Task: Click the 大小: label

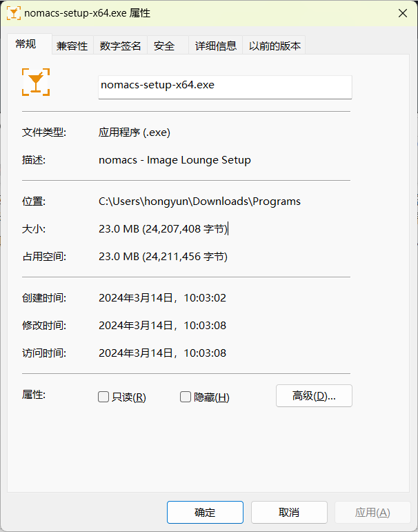Action: pyautogui.click(x=34, y=229)
